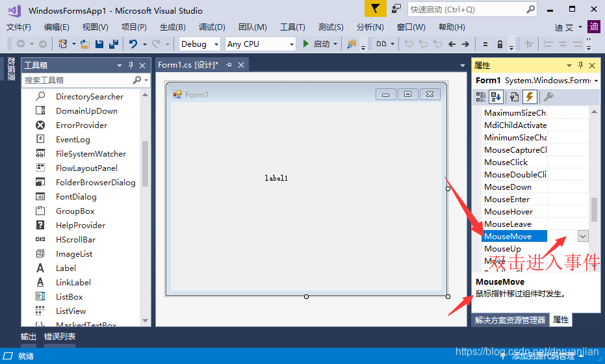
Task: Switch properties to Alphabetical sort icon
Action: click(x=496, y=96)
